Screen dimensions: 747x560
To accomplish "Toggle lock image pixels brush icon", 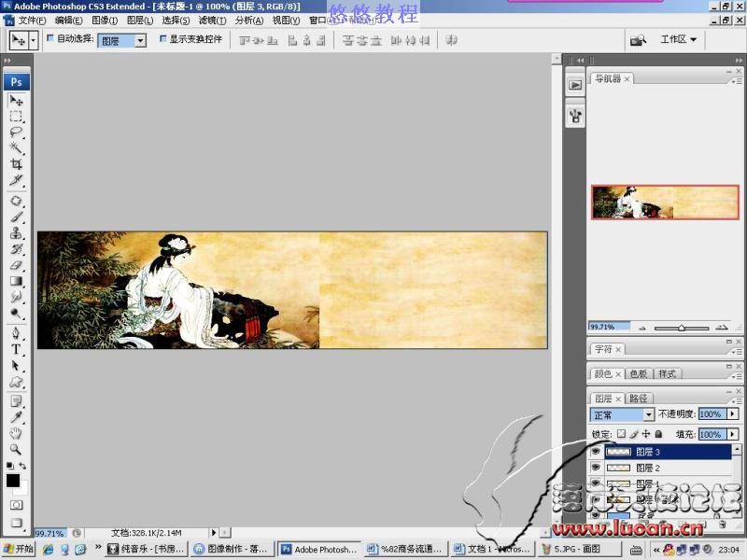I will point(634,434).
